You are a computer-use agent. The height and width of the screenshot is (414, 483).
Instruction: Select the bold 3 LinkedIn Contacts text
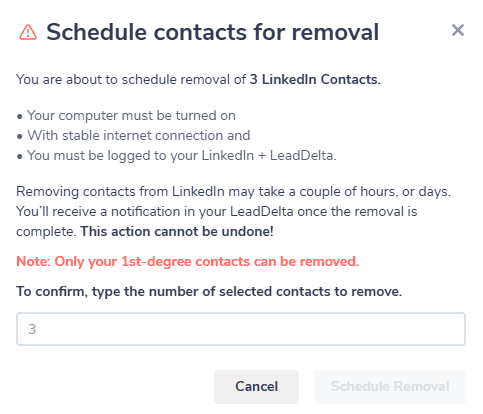315,79
